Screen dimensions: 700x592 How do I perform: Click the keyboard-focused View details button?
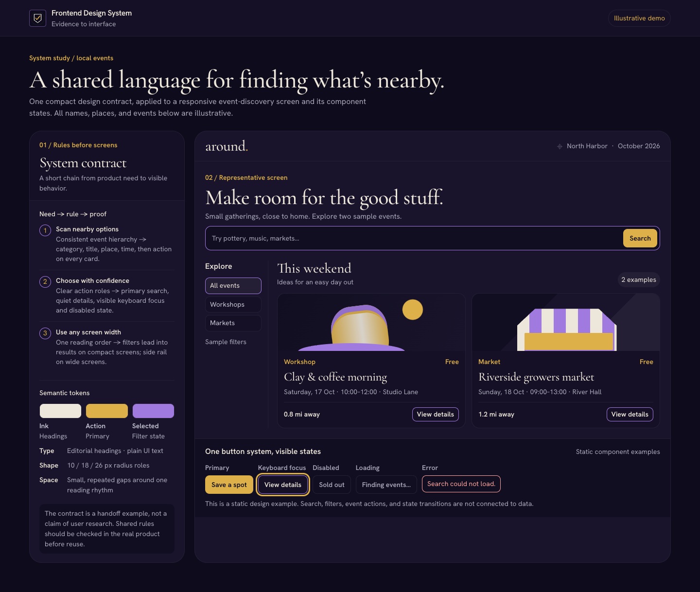(x=283, y=485)
